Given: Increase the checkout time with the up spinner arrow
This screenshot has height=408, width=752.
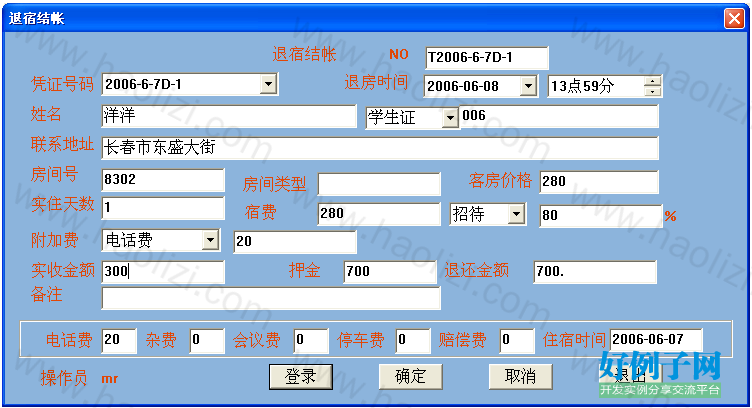Looking at the screenshot, I should pyautogui.click(x=652, y=81).
